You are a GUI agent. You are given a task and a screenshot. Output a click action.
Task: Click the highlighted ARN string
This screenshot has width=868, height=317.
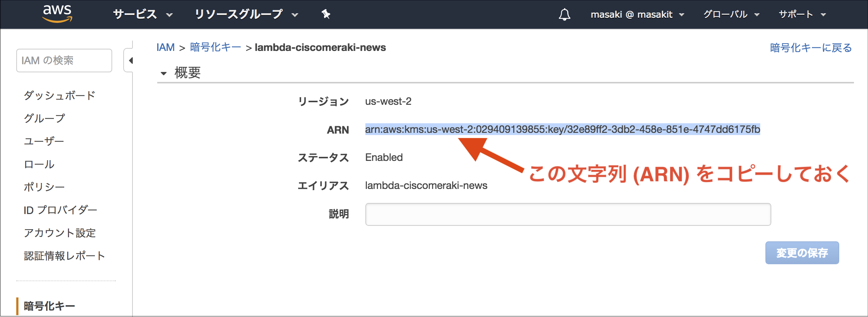click(x=562, y=129)
